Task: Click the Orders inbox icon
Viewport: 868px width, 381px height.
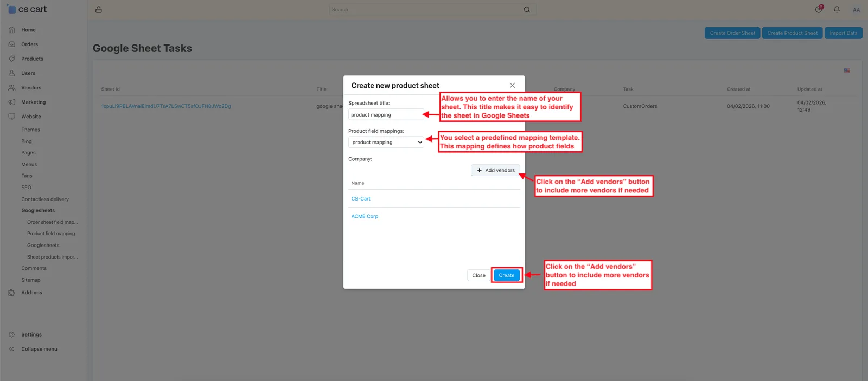Action: click(x=12, y=44)
